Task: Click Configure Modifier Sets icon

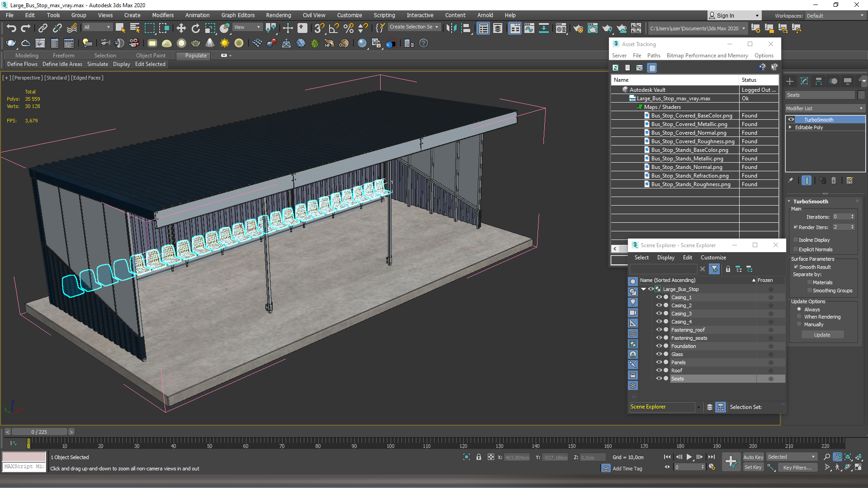Action: (x=849, y=180)
